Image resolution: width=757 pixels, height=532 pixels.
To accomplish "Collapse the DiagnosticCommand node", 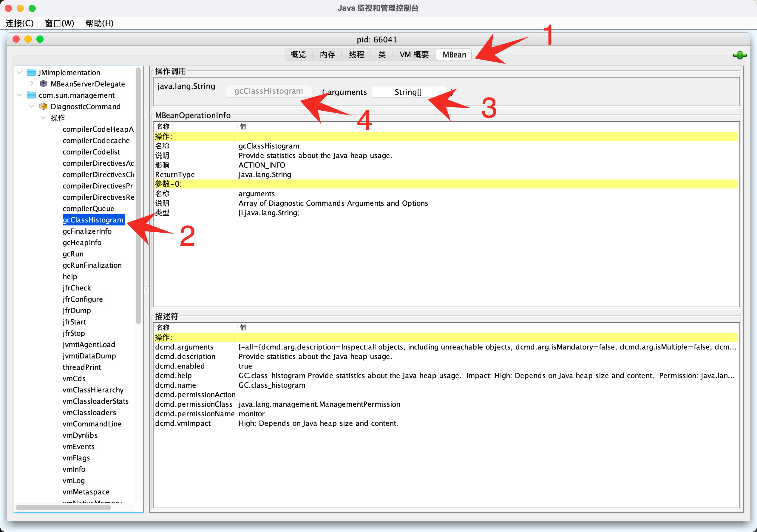I will (x=32, y=106).
